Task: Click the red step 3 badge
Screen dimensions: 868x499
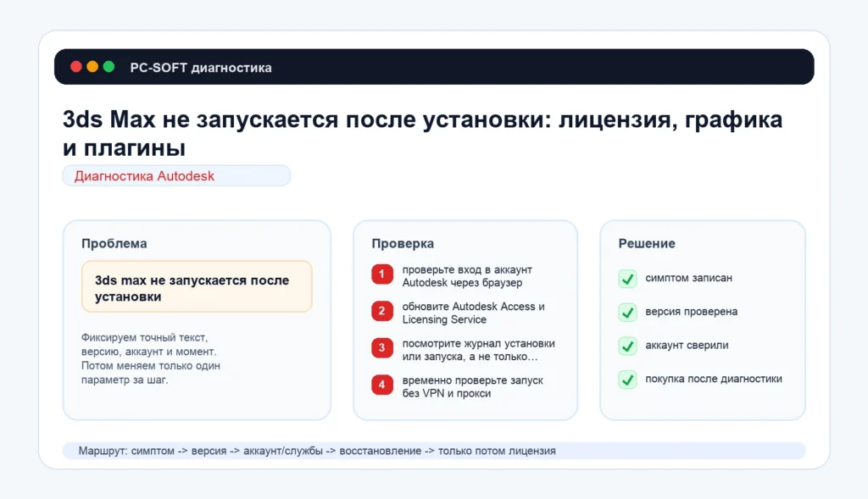Action: (382, 348)
